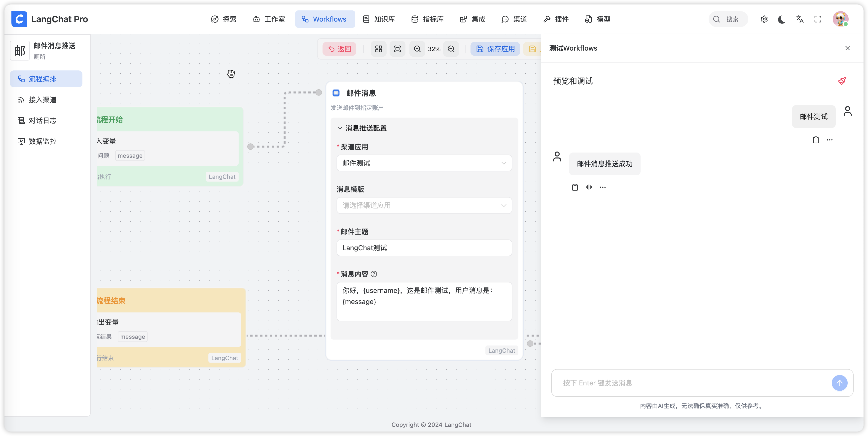Image resolution: width=868 pixels, height=436 pixels.
Task: Click the clear chat brush icon
Action: coord(842,81)
